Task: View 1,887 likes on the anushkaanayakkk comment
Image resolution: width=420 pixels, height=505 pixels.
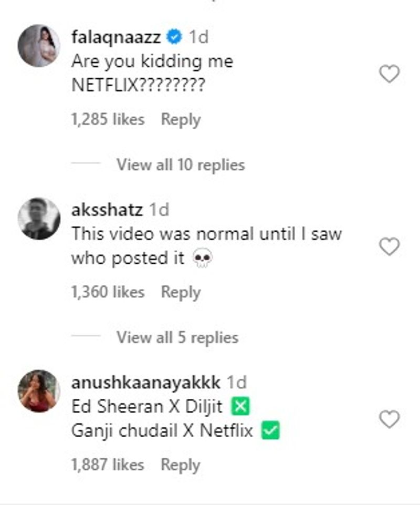Action: [108, 465]
